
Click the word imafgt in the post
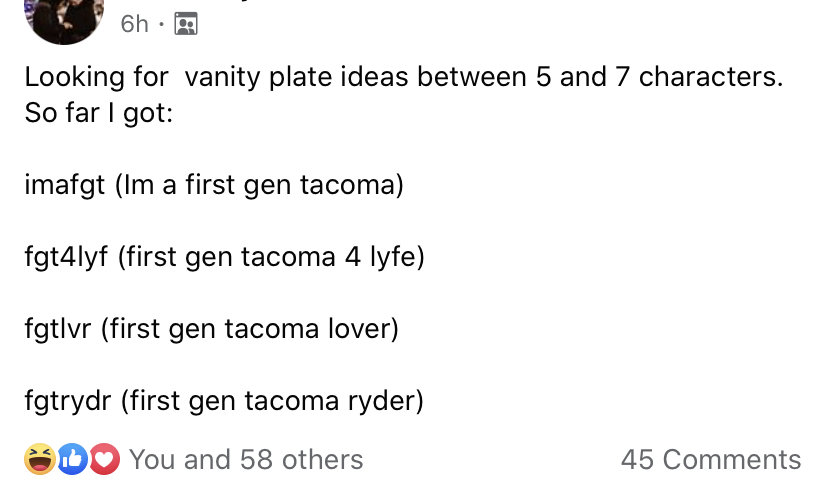tap(65, 185)
